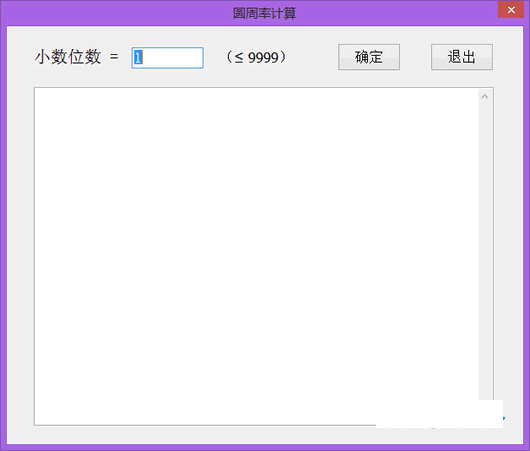Focus the 小数位数 input field

[x=168, y=58]
